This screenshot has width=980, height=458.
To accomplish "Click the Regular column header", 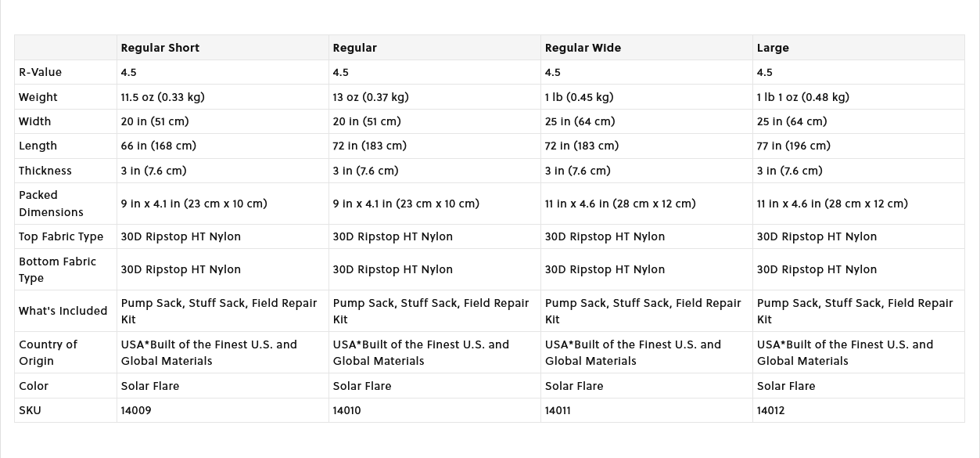I will pos(354,48).
